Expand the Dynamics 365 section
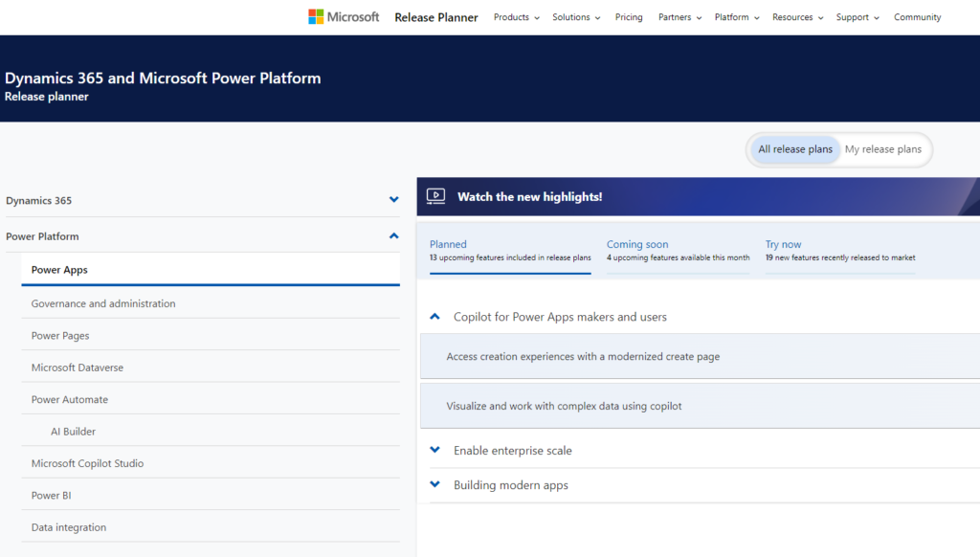This screenshot has height=557, width=980. (393, 200)
